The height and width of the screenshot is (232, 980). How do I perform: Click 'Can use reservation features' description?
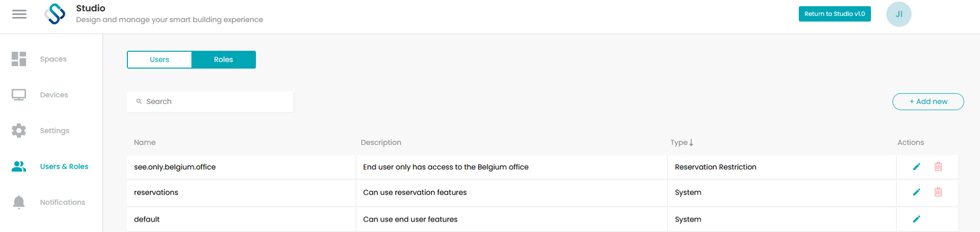(x=415, y=192)
